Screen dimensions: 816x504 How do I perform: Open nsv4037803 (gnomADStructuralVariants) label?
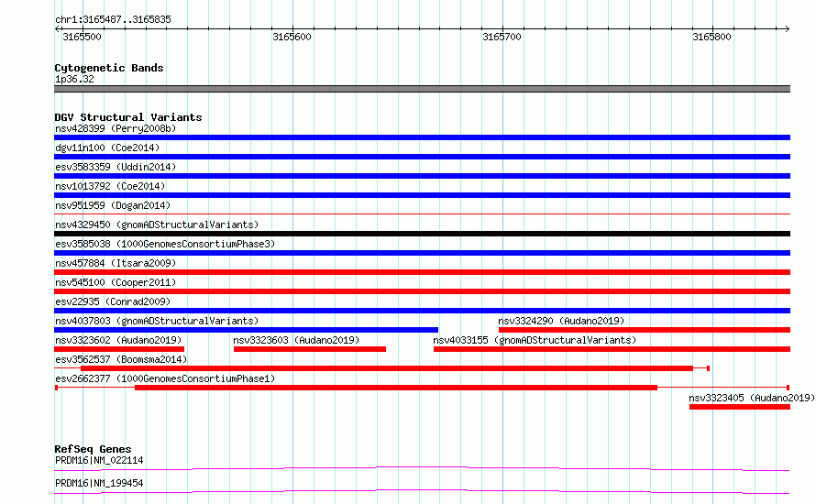click(x=157, y=321)
